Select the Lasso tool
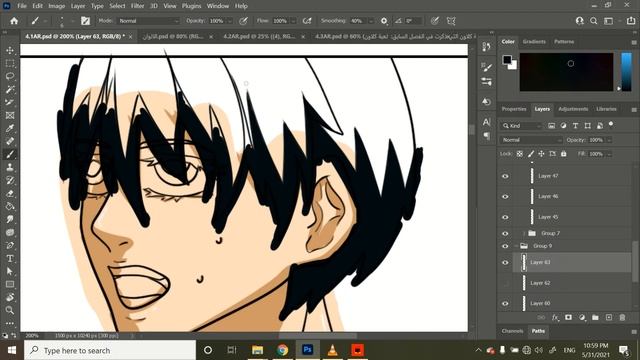Screen dimensions: 640x360 pyautogui.click(x=10, y=76)
